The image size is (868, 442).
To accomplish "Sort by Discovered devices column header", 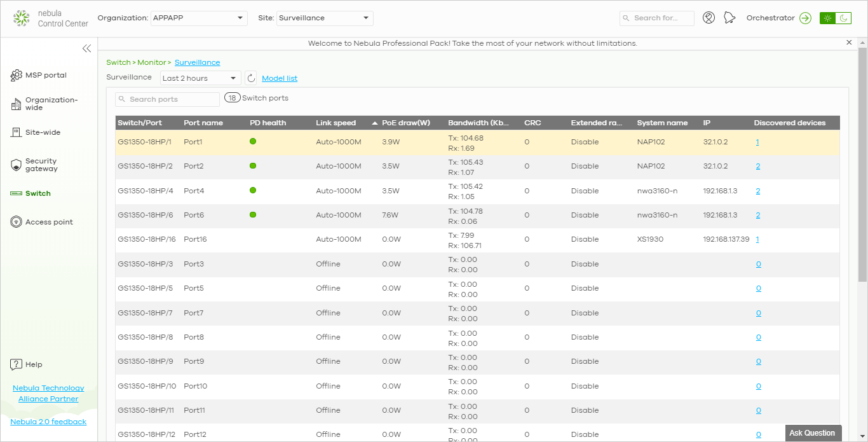I will tap(790, 123).
